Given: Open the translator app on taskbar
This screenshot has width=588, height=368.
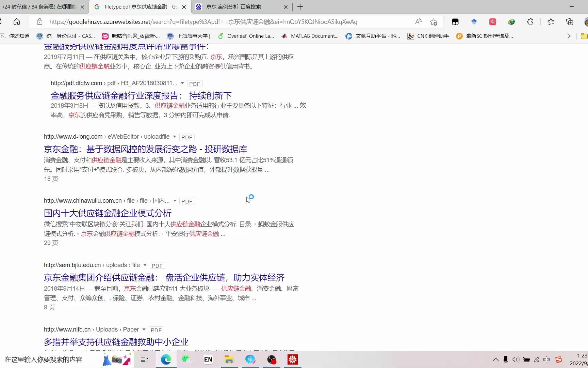Looking at the screenshot, I should [x=250, y=359].
